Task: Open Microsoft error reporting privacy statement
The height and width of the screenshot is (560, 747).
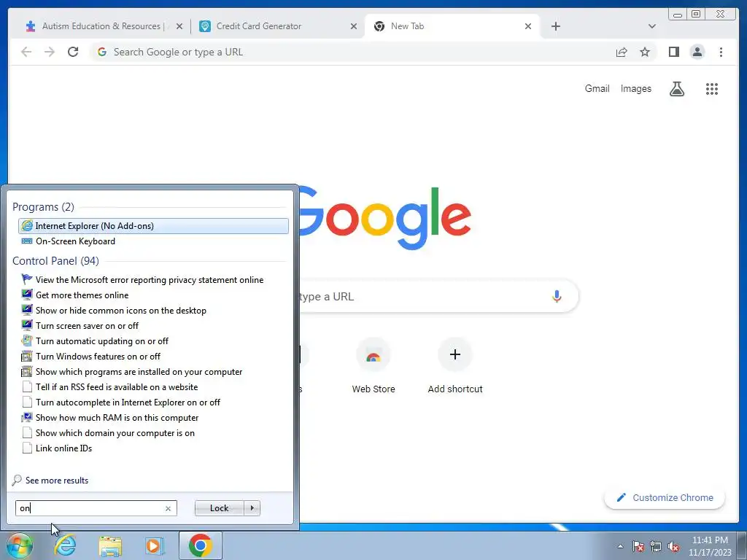Action: [x=153, y=279]
